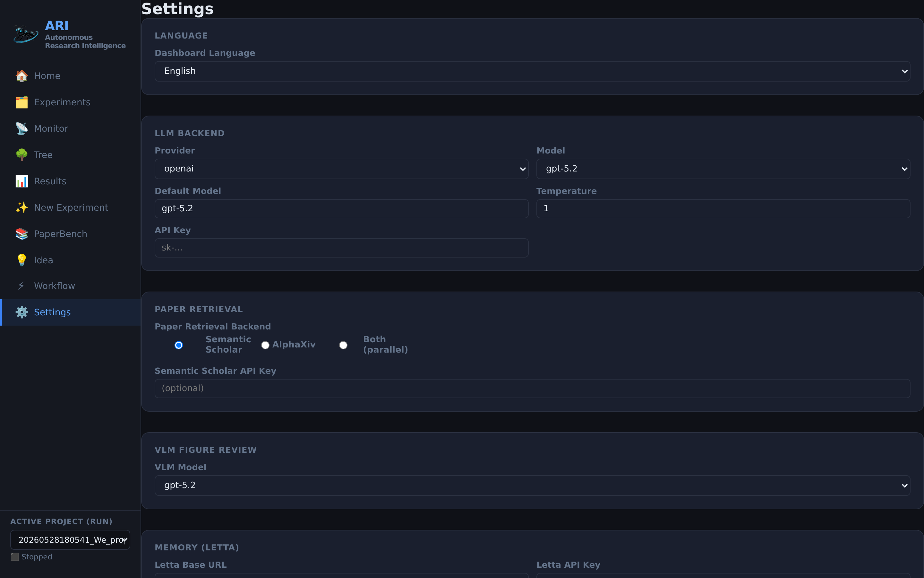Go to Experiments in the sidebar
The height and width of the screenshot is (578, 924).
(x=71, y=102)
